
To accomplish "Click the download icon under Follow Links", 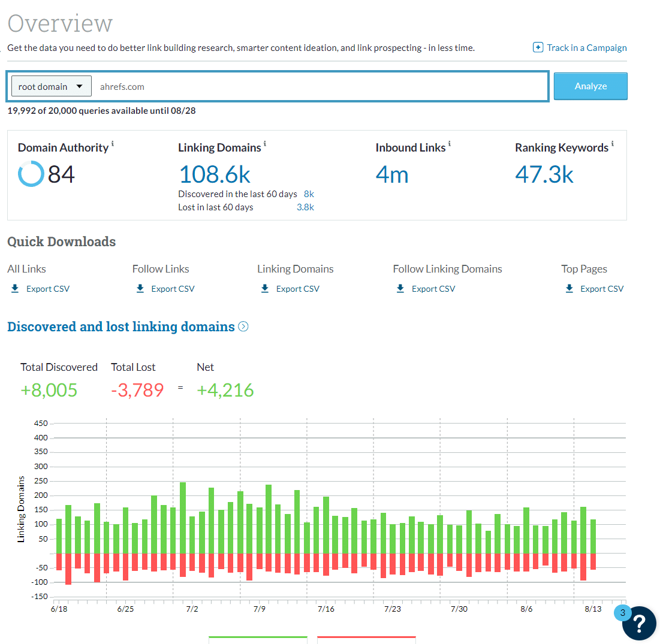I will tap(140, 289).
